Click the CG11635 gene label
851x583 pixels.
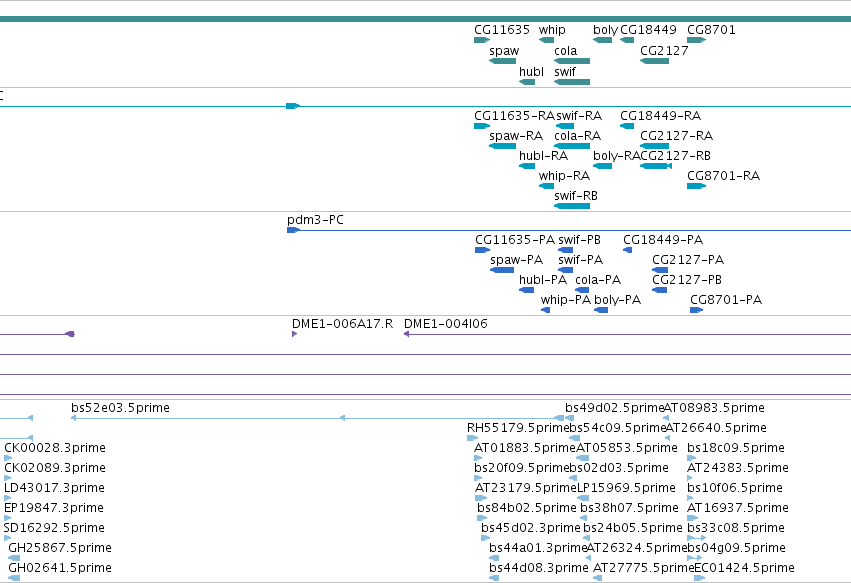tap(501, 30)
